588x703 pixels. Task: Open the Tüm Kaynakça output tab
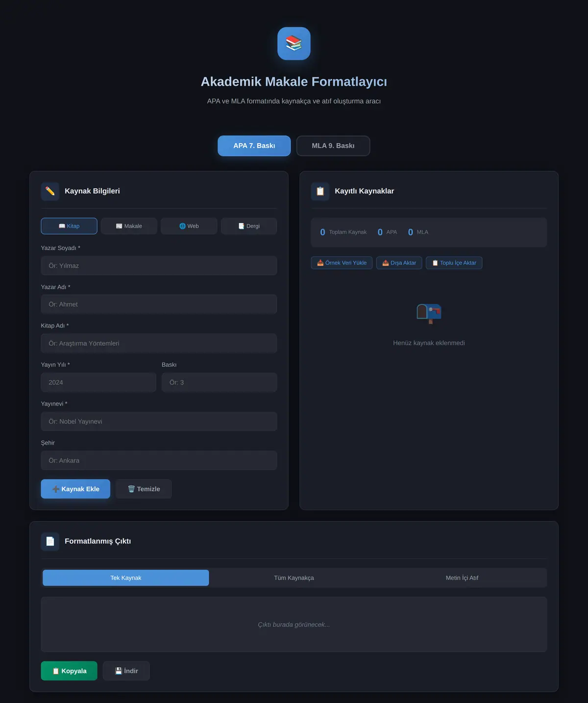(x=294, y=578)
